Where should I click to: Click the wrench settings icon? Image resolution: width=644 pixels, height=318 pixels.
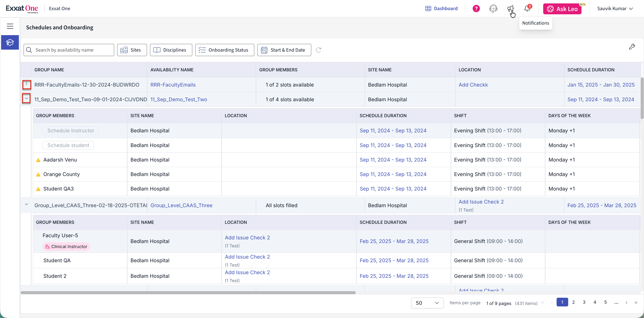tap(632, 47)
